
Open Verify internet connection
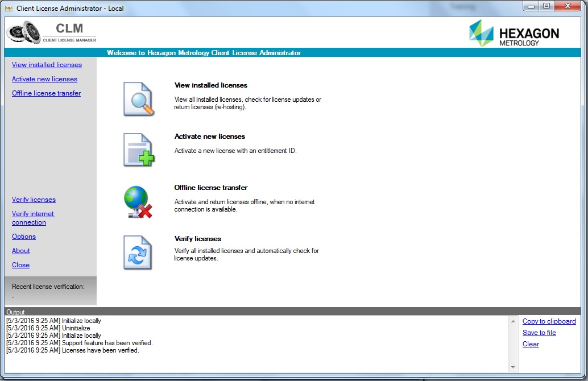[x=34, y=218]
